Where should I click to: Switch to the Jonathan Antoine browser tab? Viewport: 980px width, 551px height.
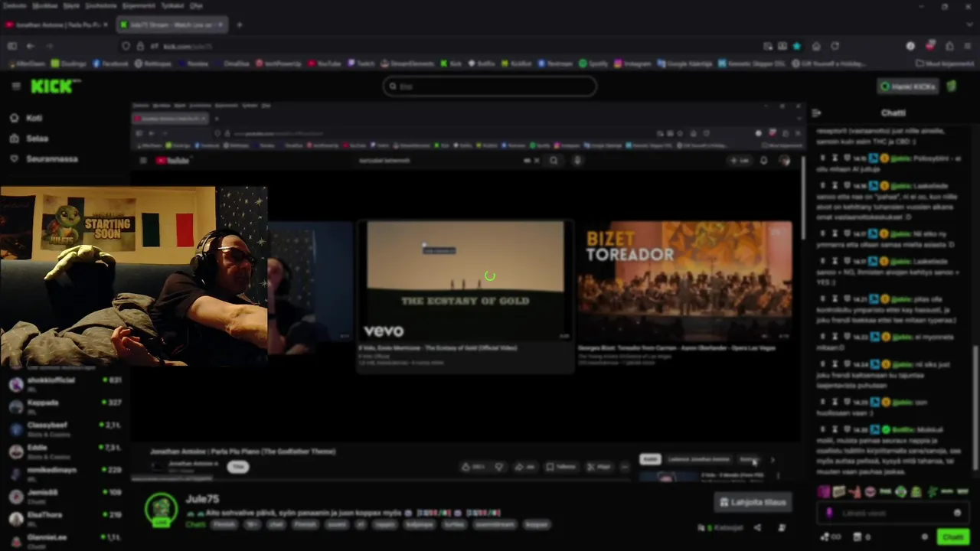[x=57, y=24]
